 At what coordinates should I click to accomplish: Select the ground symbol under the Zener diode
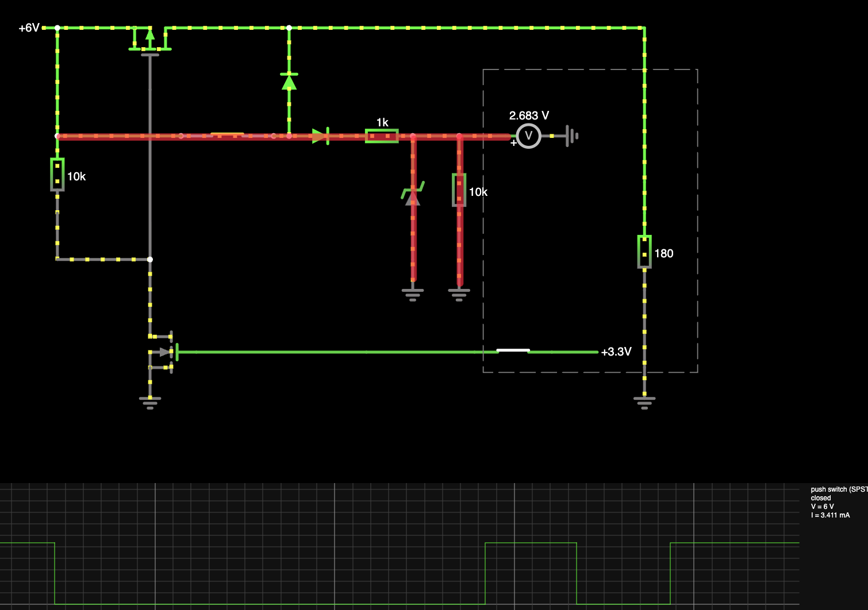[413, 294]
